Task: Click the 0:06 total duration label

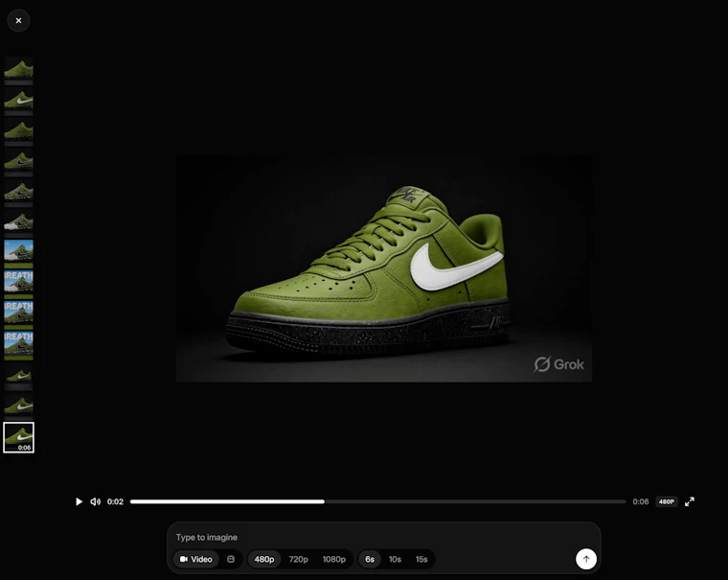Action: pos(640,501)
